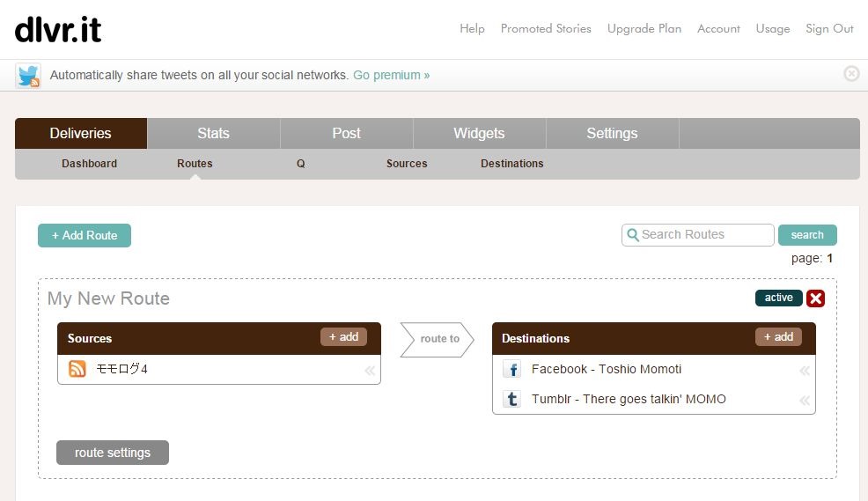
Task: Dismiss the premium banner with the X icon
Action: [x=851, y=73]
